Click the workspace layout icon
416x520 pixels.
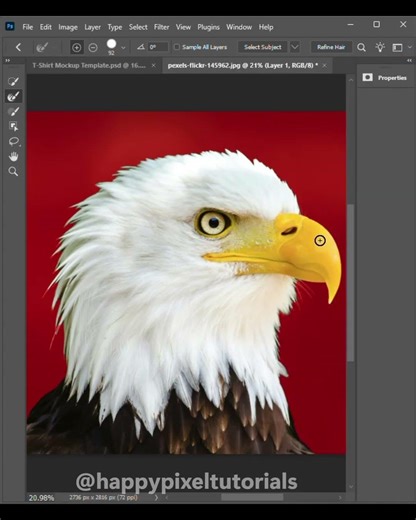(x=397, y=48)
